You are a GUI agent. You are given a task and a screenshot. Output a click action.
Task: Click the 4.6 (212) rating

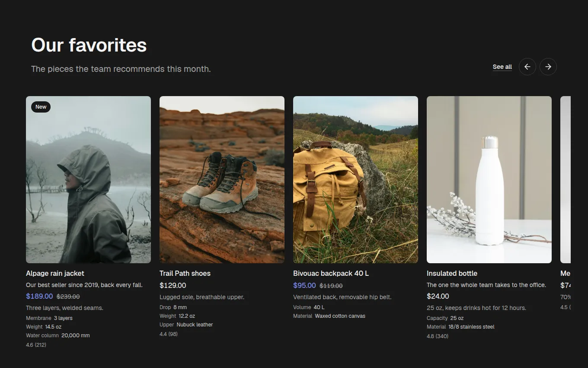(36, 345)
